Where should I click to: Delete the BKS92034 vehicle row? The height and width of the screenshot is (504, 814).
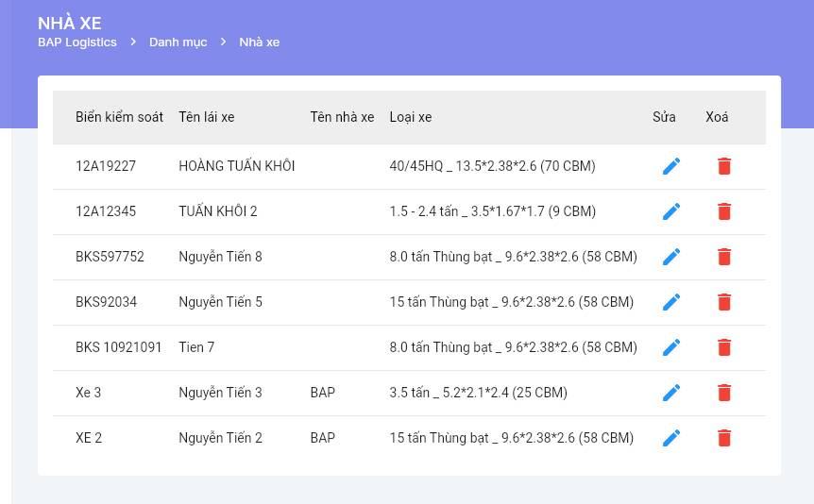[x=724, y=302]
